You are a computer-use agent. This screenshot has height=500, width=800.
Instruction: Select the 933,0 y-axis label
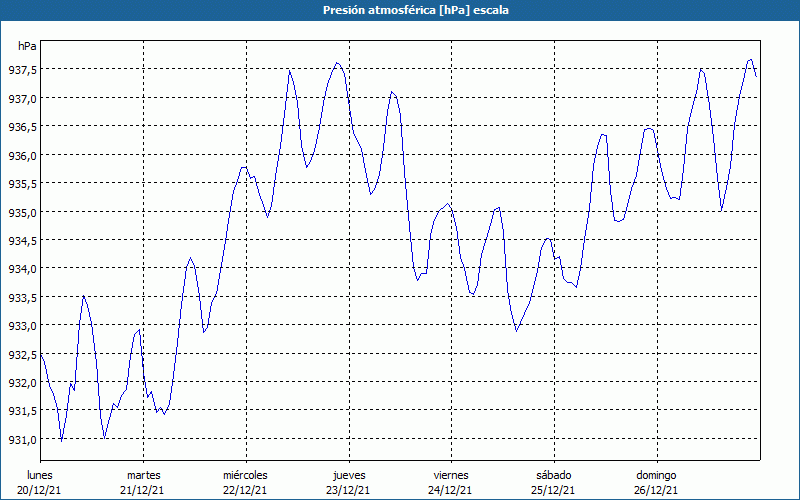(23, 326)
